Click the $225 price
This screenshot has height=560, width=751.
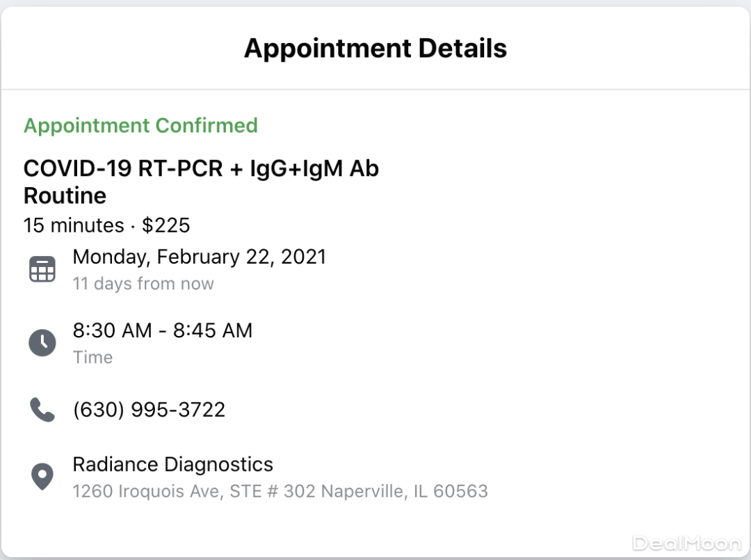(166, 225)
